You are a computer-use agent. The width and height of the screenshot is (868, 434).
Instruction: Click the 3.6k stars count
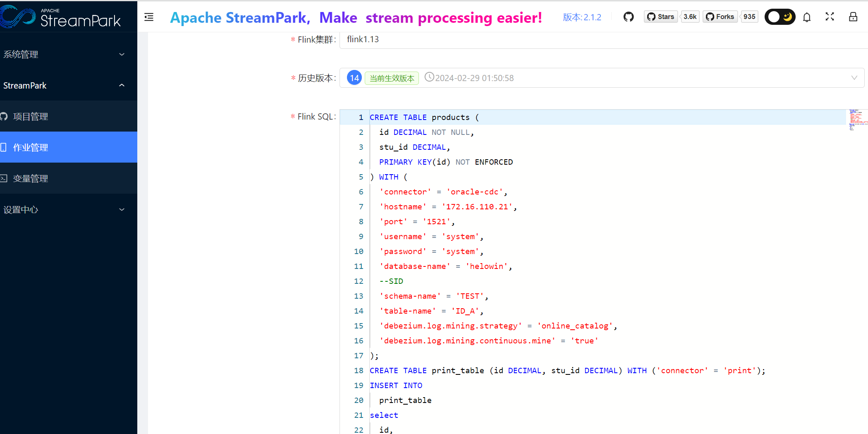coord(690,17)
